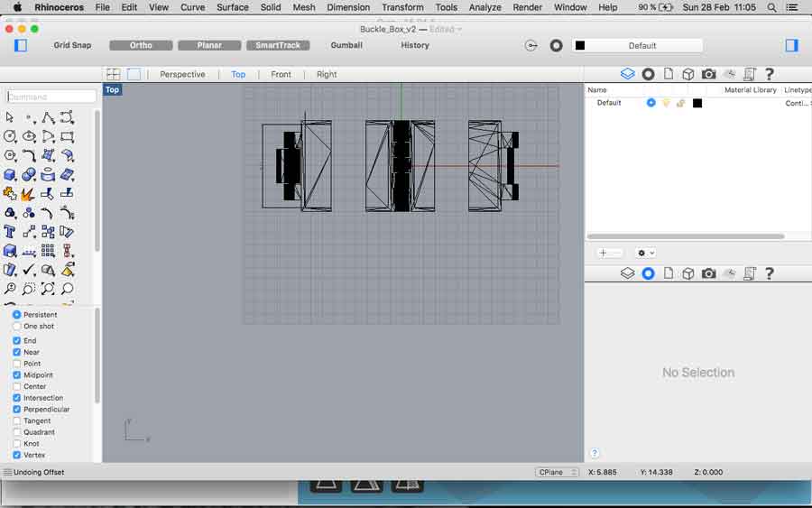Activate the Fillet Curves tool
This screenshot has width=812, height=508.
pyautogui.click(x=29, y=155)
